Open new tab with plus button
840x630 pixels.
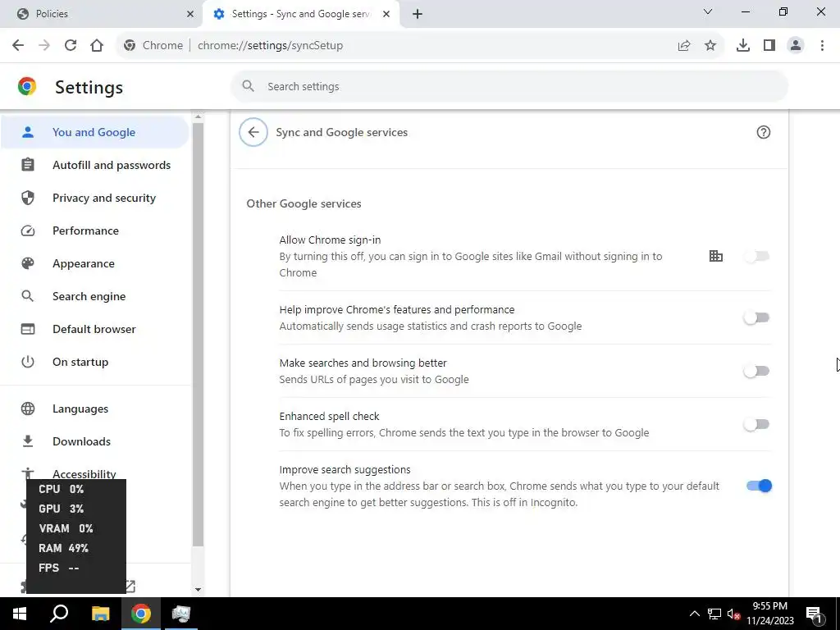point(418,14)
